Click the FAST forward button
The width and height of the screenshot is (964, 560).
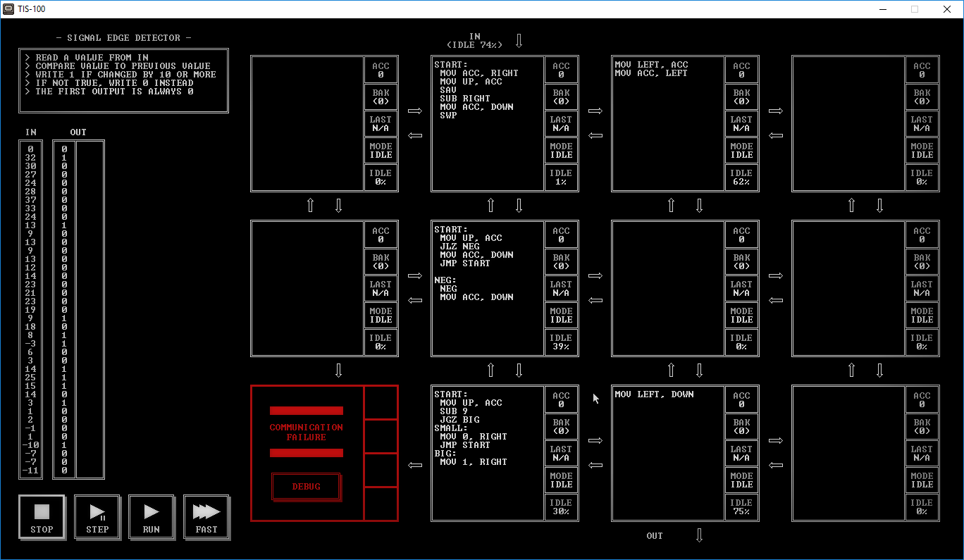[x=206, y=517]
